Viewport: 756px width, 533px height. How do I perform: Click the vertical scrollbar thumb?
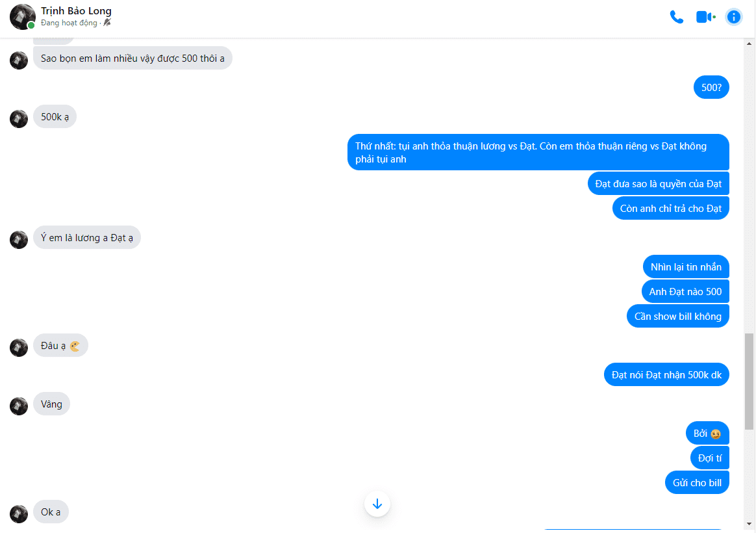pos(749,381)
